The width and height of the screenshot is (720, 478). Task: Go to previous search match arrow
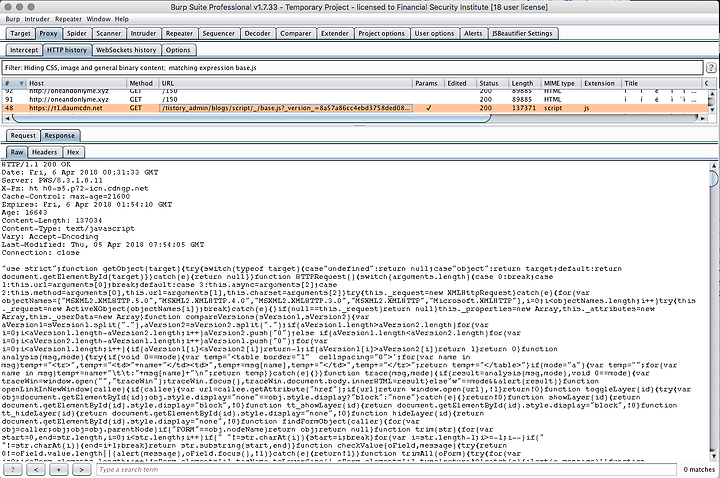(x=36, y=469)
